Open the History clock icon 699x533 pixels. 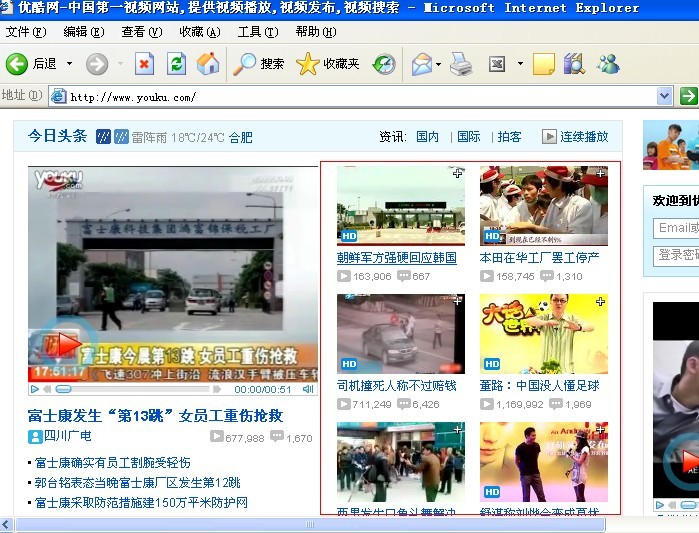click(384, 64)
